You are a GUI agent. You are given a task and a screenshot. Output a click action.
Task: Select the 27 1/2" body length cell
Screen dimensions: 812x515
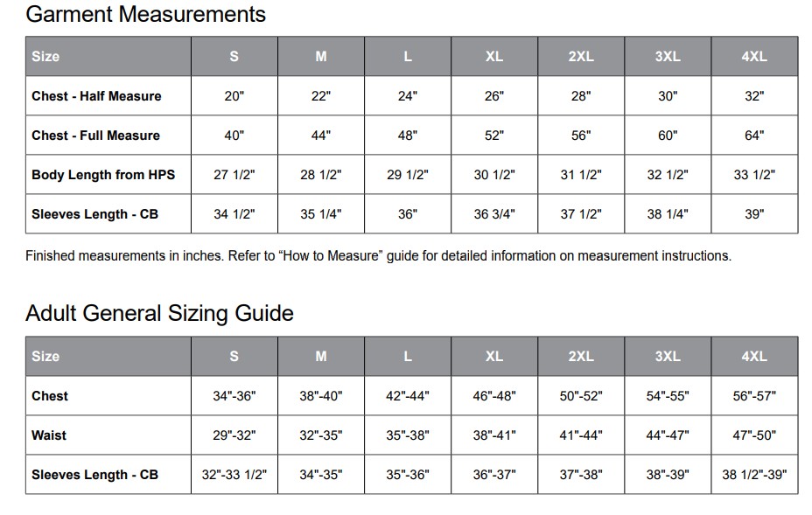234,175
